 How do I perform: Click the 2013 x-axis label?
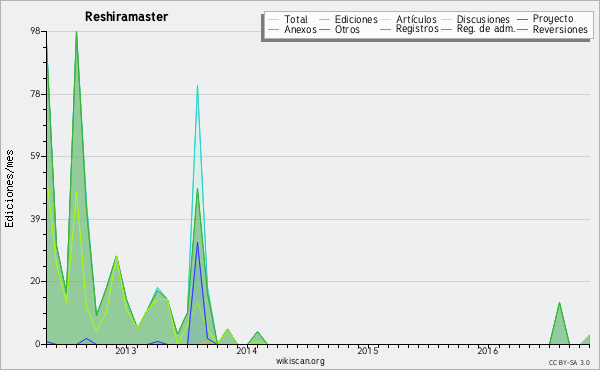[x=126, y=351]
